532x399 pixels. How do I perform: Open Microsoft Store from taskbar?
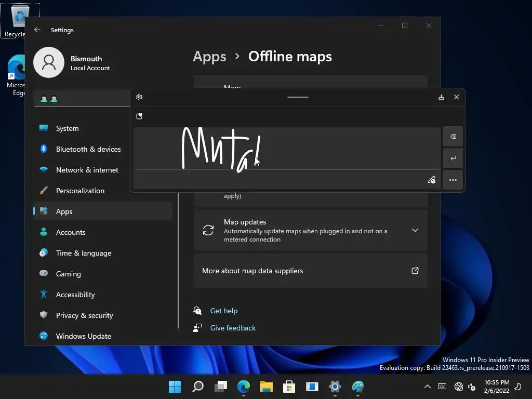click(x=289, y=387)
